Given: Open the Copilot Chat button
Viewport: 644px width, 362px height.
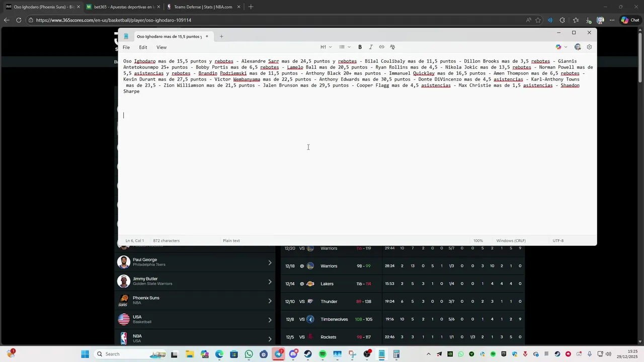Looking at the screenshot, I should pyautogui.click(x=630, y=20).
